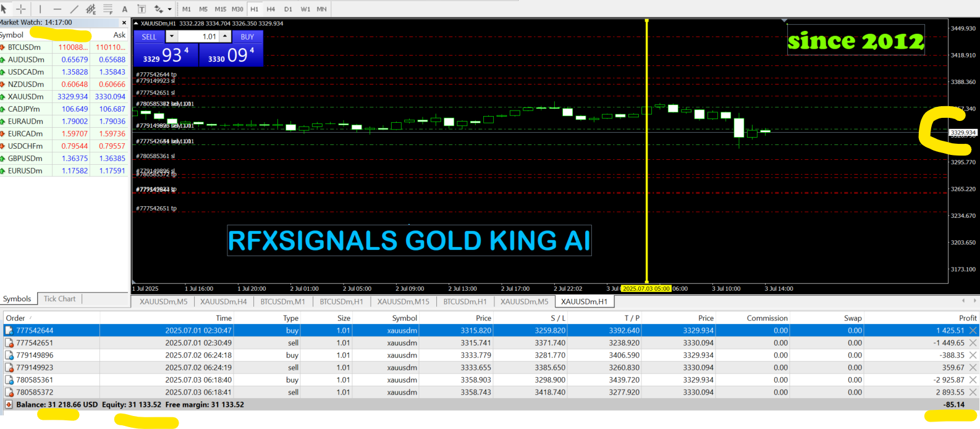Screen dimensions: 980x429
Task: Select the Cursor pointer tool
Action: (x=4, y=9)
